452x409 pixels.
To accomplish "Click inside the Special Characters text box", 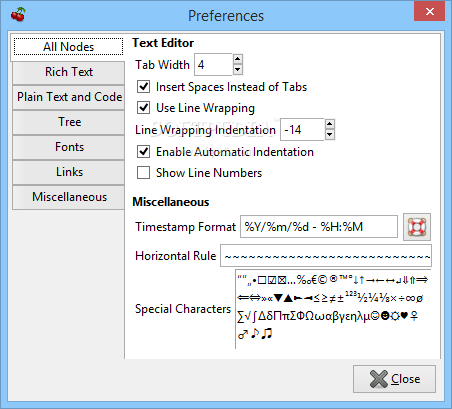I will click(333, 309).
